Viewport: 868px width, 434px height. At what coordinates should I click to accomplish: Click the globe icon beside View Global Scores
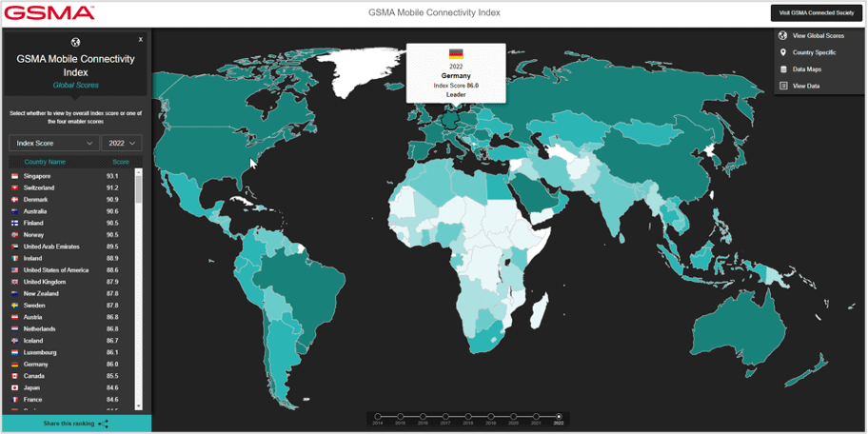coord(783,36)
